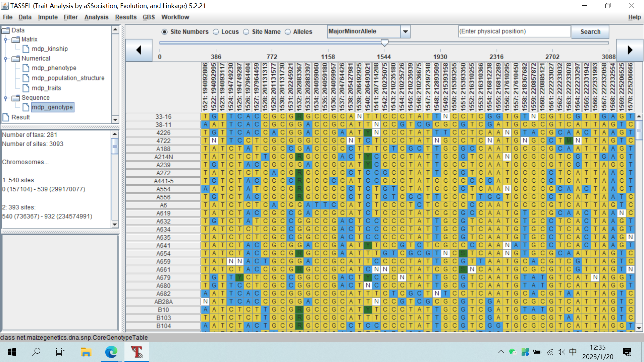Open Microsoft Edge from taskbar

pos(111,352)
